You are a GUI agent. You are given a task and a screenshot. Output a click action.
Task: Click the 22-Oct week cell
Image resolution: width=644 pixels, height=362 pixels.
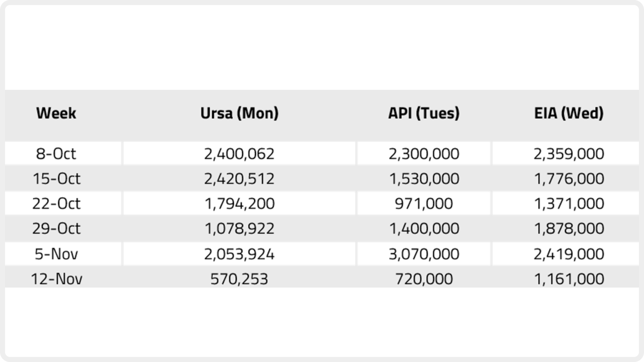(x=56, y=203)
